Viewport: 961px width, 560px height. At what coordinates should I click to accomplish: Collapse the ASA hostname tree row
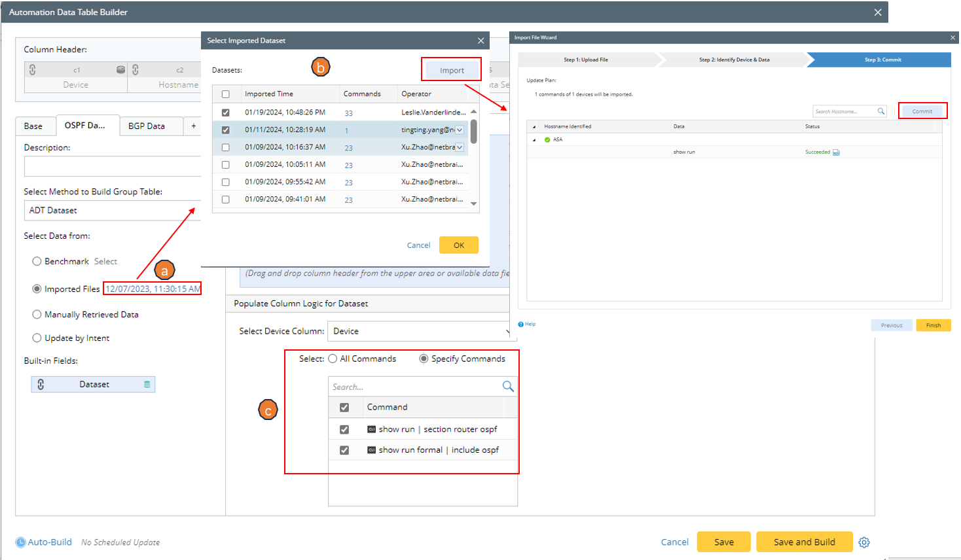click(x=534, y=139)
